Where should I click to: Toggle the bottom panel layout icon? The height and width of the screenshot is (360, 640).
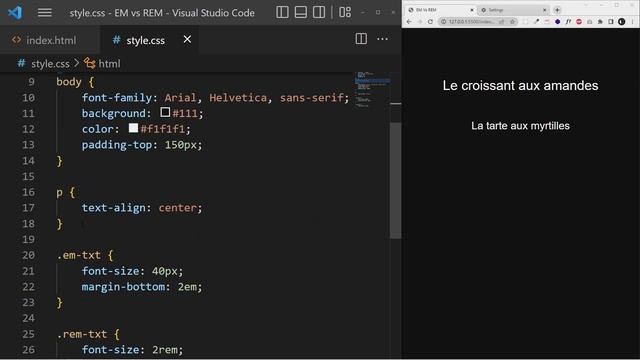(301, 12)
